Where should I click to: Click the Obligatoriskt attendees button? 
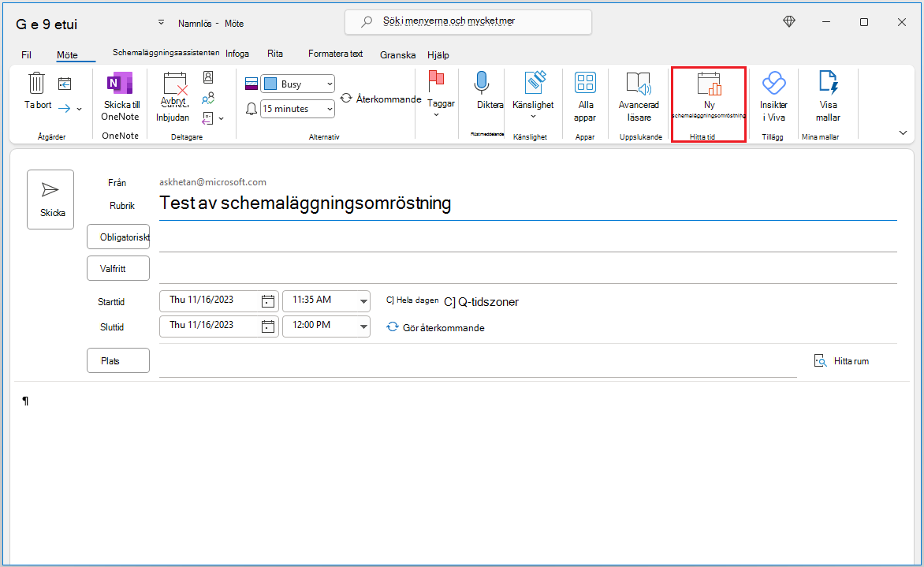(117, 237)
